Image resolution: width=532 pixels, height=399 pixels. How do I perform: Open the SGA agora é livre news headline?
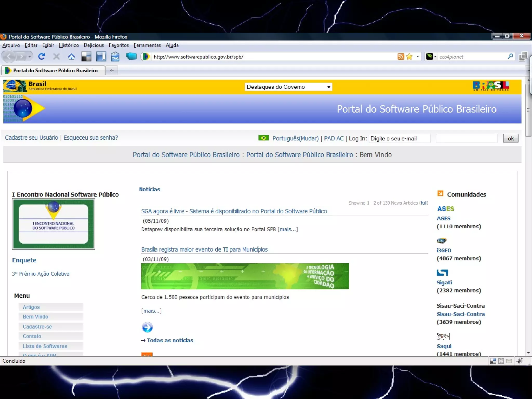(x=234, y=211)
